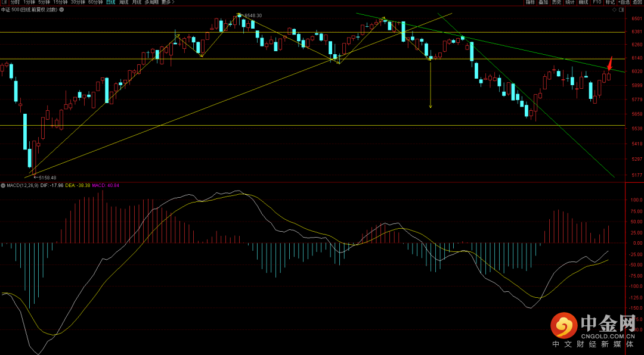Toggle the side panel icon near price axis
This screenshot has width=644, height=355.
621,10
